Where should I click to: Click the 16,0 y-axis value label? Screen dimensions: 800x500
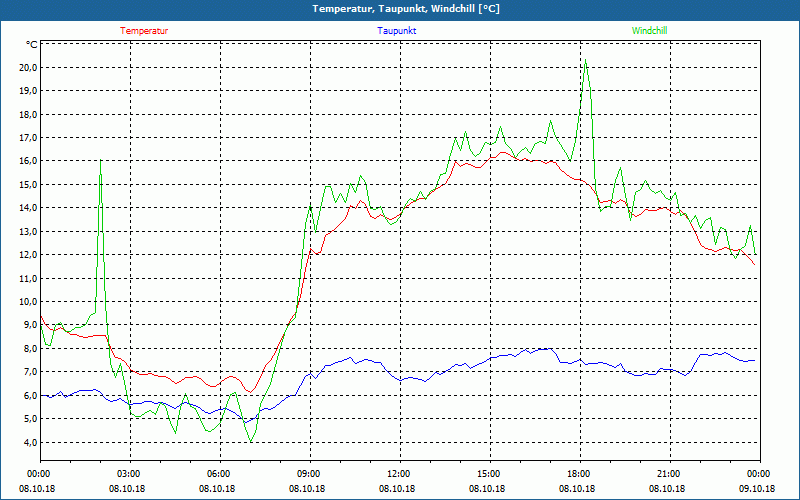pos(27,161)
